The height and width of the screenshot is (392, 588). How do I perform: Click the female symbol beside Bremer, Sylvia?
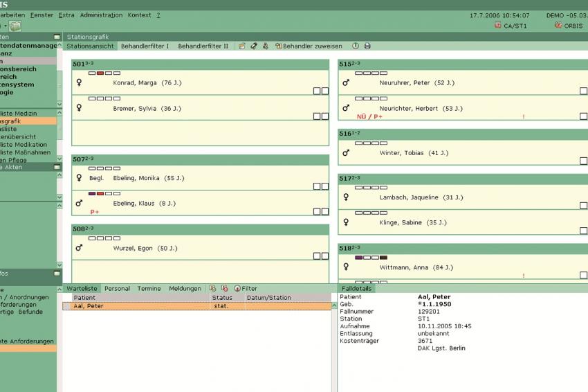[79, 108]
